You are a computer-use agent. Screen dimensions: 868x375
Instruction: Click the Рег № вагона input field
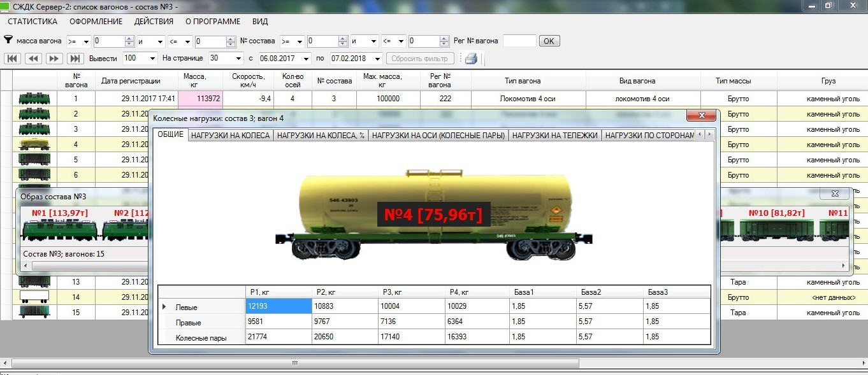coord(519,41)
